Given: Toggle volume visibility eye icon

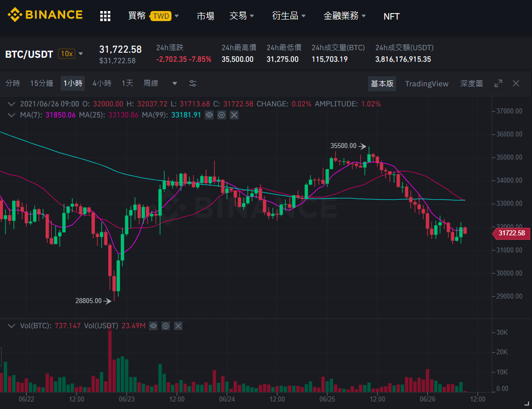Looking at the screenshot, I should pos(153,326).
